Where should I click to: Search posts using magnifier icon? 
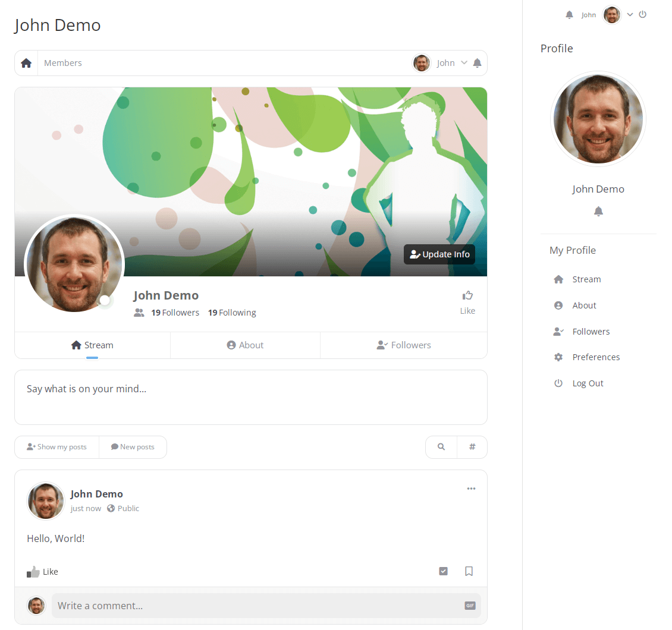[441, 447]
